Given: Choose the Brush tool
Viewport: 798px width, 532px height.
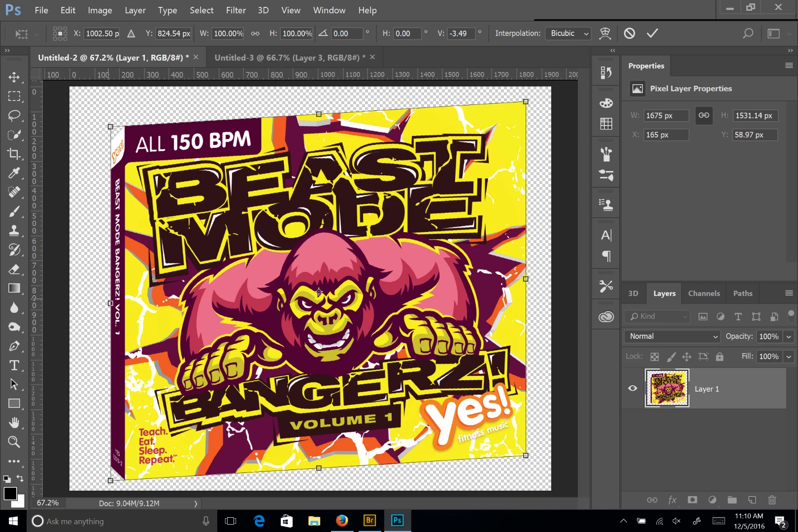Looking at the screenshot, I should pos(14,211).
